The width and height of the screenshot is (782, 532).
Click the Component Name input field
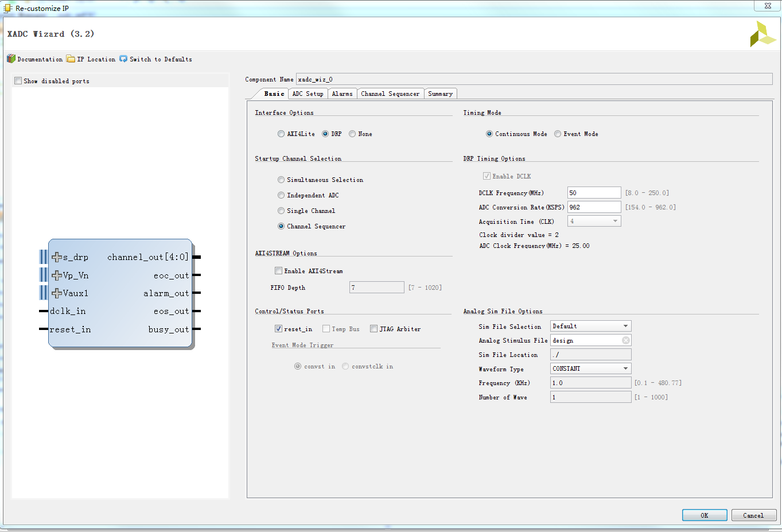pyautogui.click(x=534, y=79)
